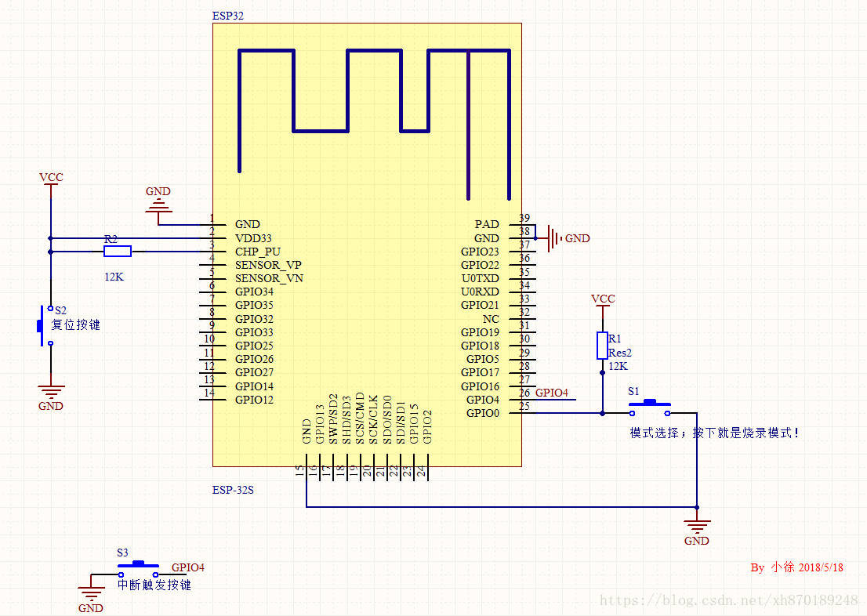Click the S2 reset push-button symbol
867x616 pixels.
[x=45, y=326]
